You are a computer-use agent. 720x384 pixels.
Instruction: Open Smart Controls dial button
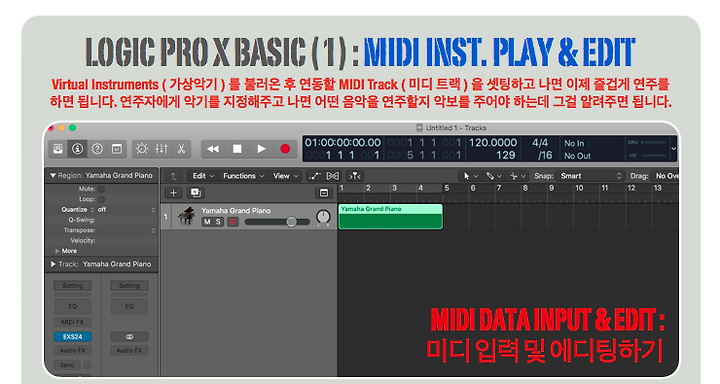(x=142, y=149)
